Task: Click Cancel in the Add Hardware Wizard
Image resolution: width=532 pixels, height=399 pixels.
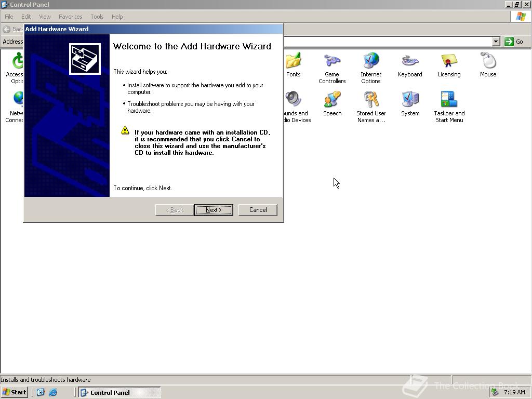Action: (x=258, y=210)
